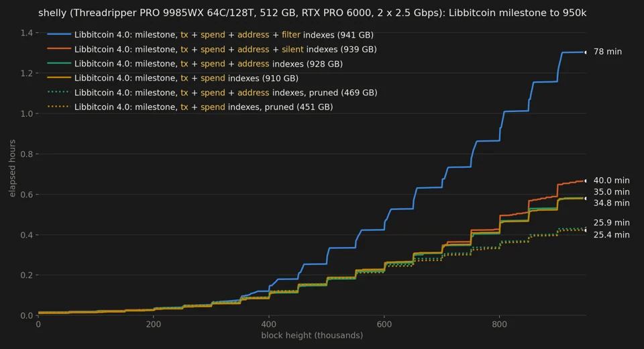Image resolution: width=644 pixels, height=349 pixels.
Task: Select the 941 GB legend entry text
Action: point(224,35)
